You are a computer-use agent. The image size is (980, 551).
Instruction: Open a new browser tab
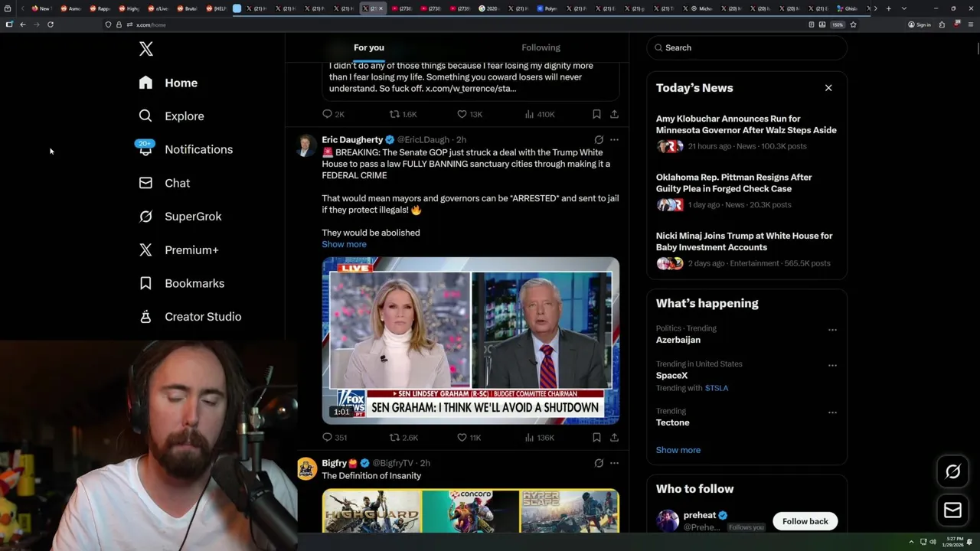coord(888,8)
